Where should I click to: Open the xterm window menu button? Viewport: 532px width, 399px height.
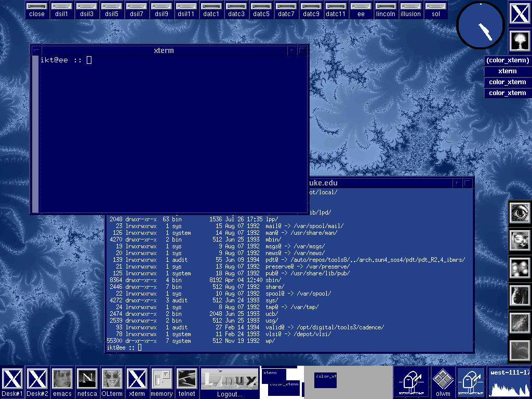coord(35,50)
